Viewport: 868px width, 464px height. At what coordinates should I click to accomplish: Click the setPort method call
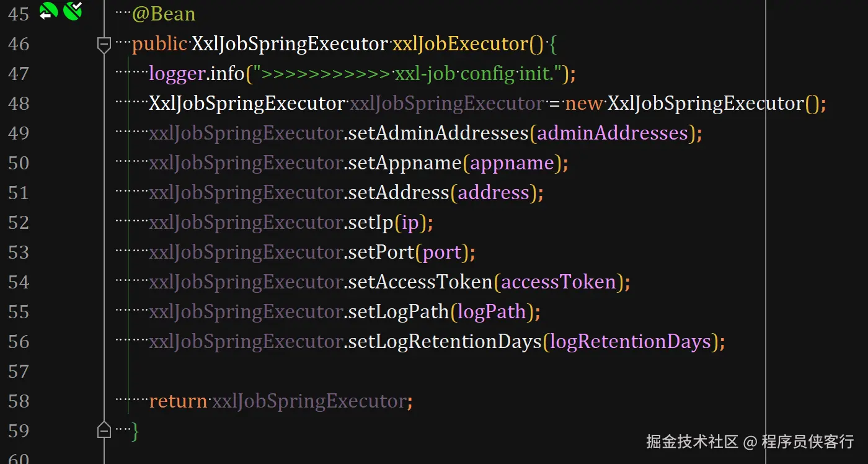381,252
